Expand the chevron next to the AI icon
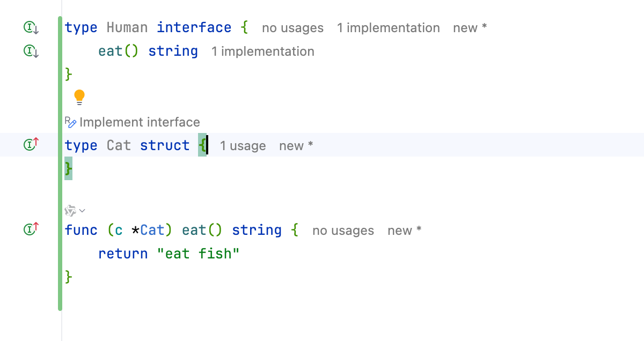 tap(83, 210)
